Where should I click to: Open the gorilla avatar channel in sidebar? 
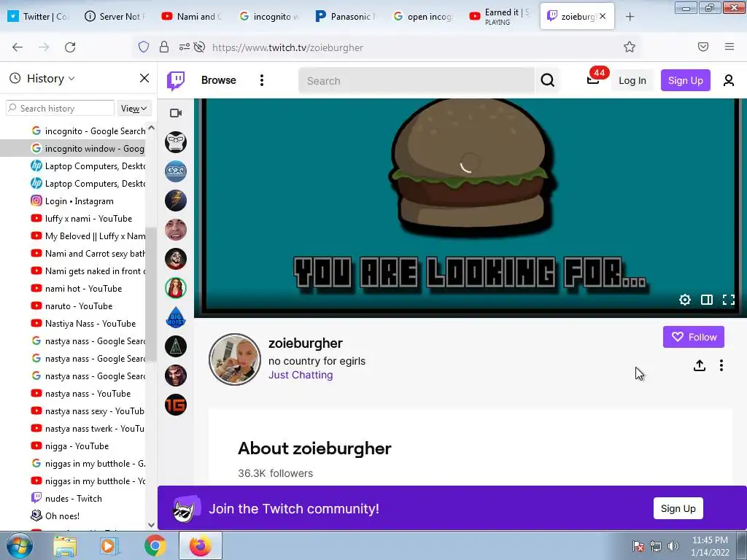point(176,142)
